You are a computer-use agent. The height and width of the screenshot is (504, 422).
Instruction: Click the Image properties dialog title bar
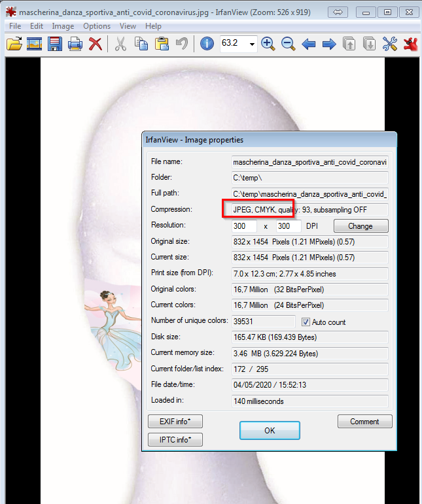(x=269, y=140)
